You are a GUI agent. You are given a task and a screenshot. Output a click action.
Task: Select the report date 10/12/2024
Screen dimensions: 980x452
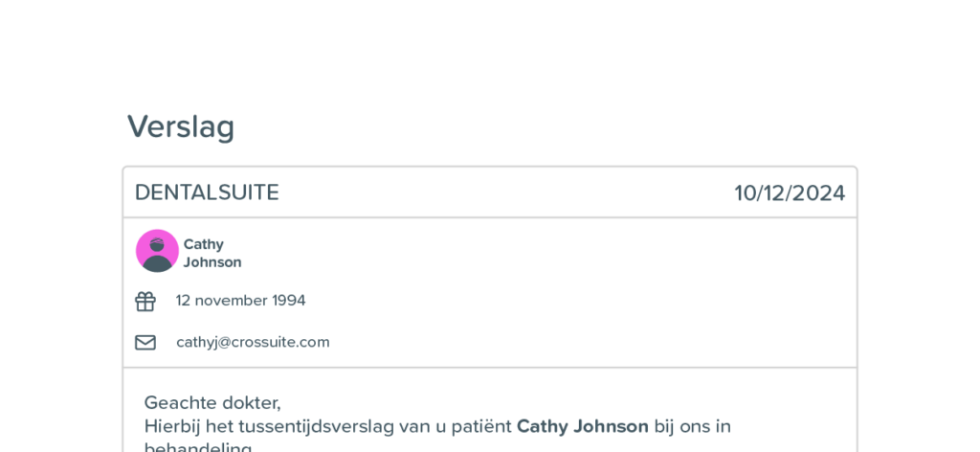790,193
